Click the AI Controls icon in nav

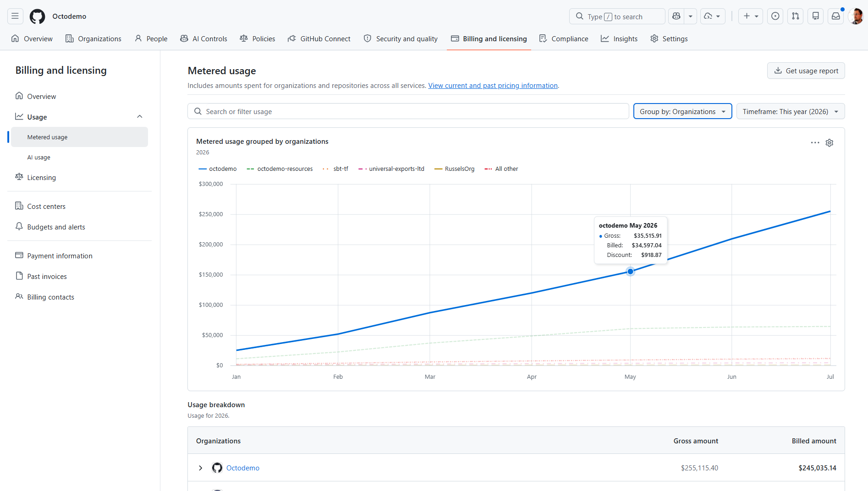(184, 38)
